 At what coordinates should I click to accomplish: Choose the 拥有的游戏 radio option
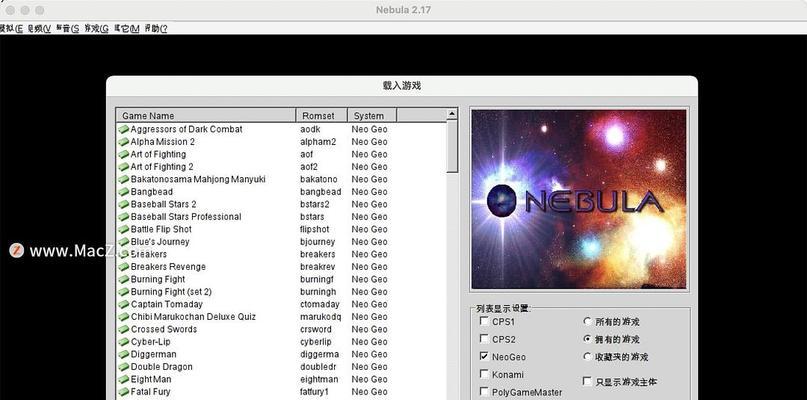coord(587,339)
